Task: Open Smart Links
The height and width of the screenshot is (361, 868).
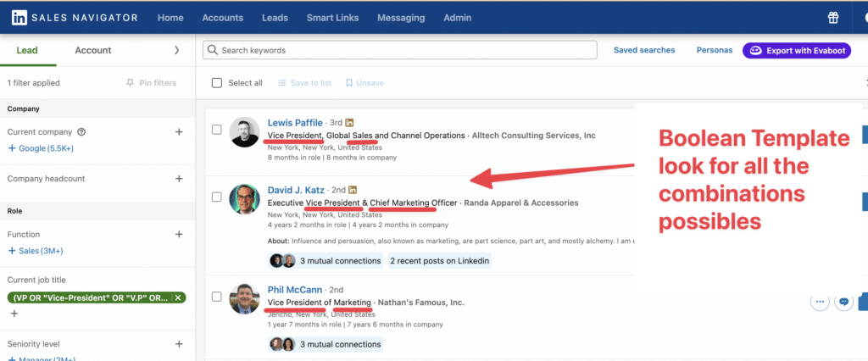Action: pos(332,18)
